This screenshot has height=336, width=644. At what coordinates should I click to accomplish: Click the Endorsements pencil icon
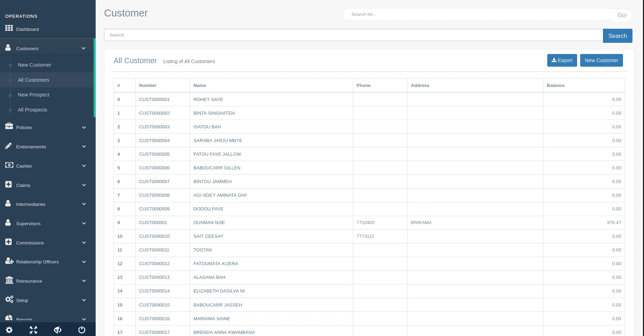pyautogui.click(x=8, y=146)
